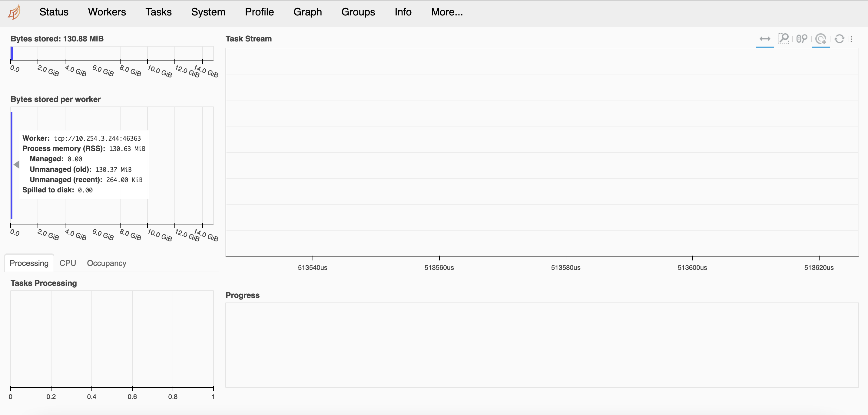Viewport: 868px width, 415px height.
Task: Open the Status page
Action: (x=54, y=12)
